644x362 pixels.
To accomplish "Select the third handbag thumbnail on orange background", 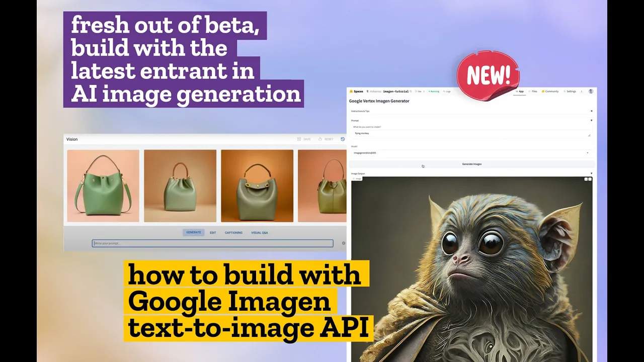I will pyautogui.click(x=257, y=186).
